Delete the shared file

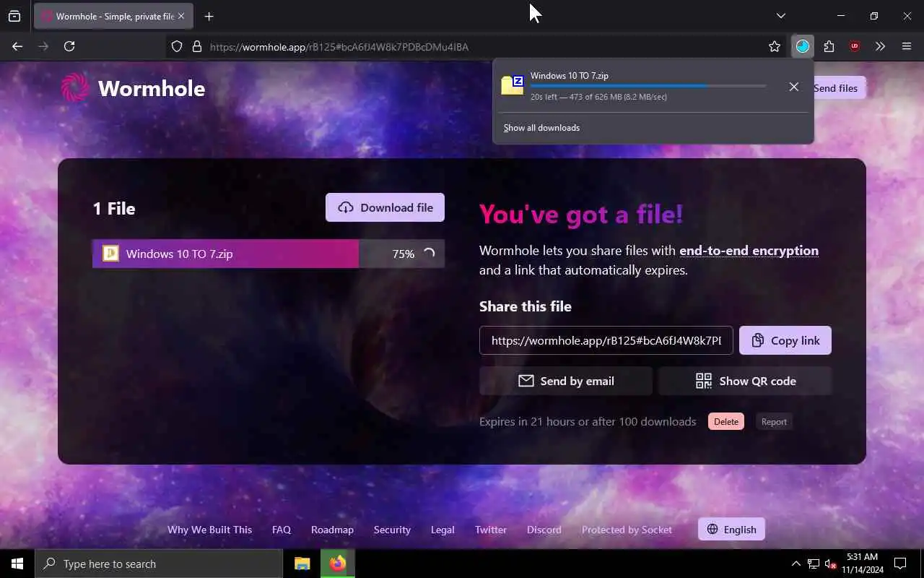click(x=726, y=421)
